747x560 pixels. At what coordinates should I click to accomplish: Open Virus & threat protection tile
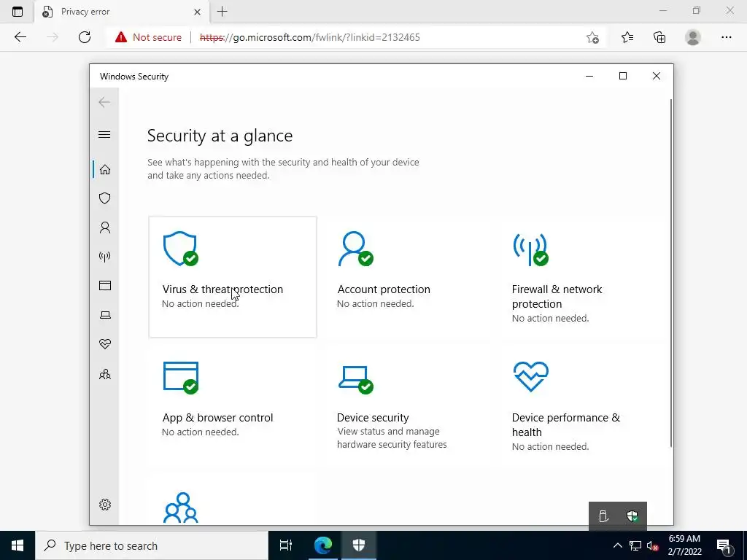point(233,277)
